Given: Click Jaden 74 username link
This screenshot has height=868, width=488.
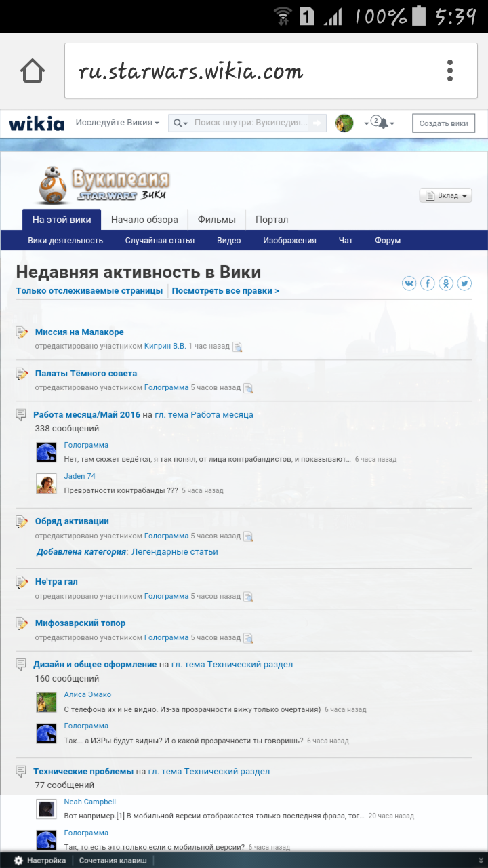Looking at the screenshot, I should pos(80,476).
